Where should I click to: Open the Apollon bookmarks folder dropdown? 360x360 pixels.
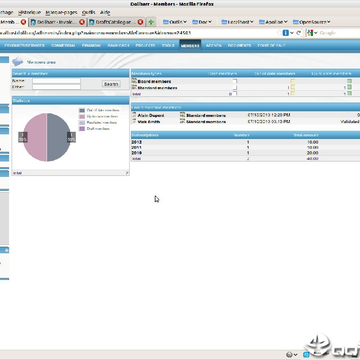point(274,22)
